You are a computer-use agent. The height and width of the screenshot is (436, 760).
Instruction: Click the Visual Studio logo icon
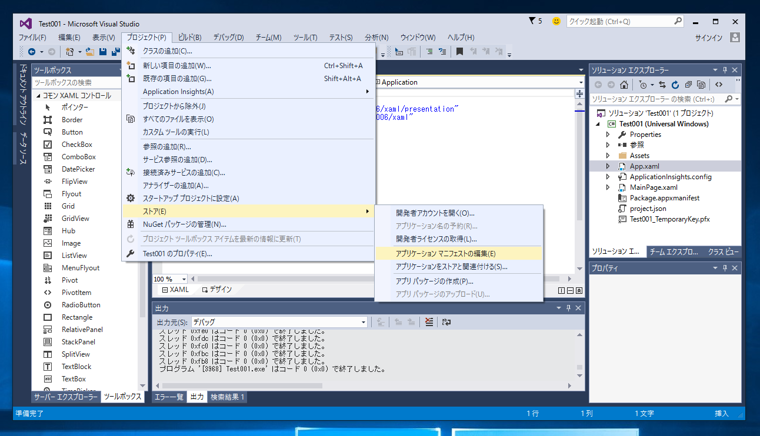click(26, 23)
